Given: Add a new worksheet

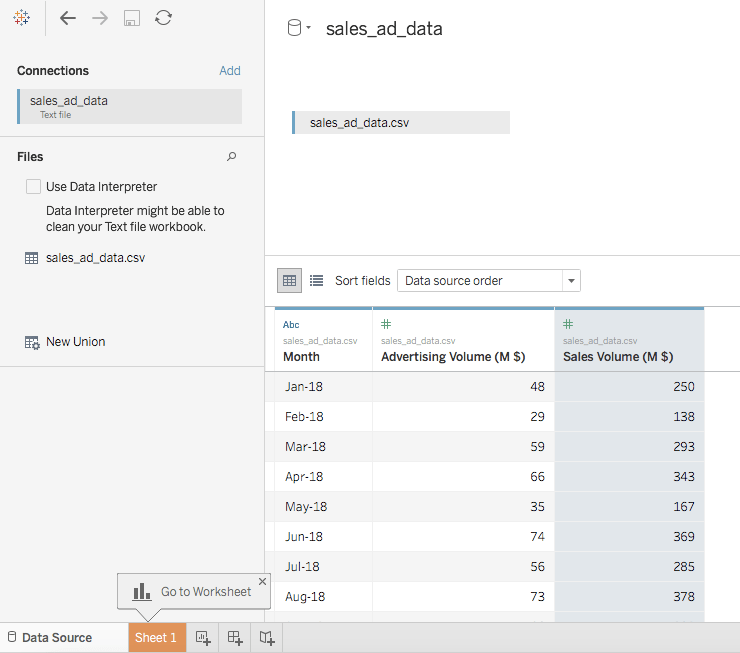Looking at the screenshot, I should 203,637.
